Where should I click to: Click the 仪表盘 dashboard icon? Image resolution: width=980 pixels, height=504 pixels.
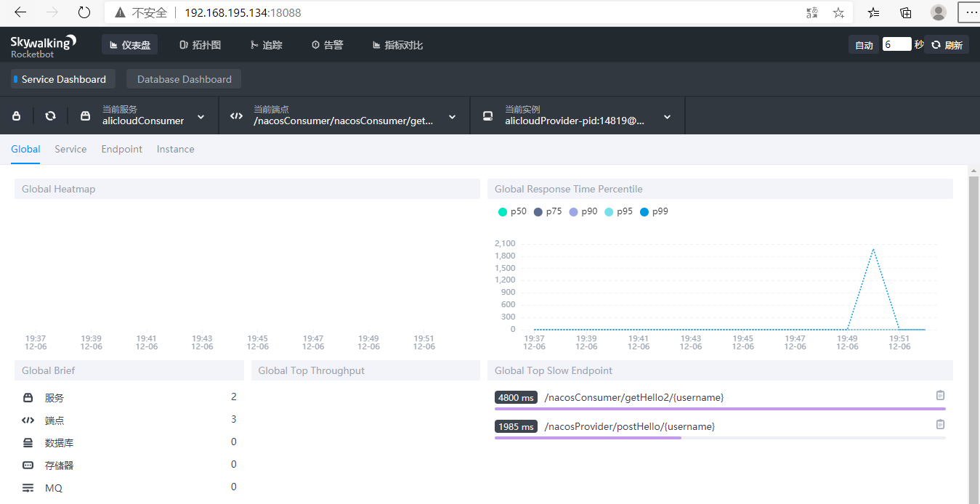click(129, 44)
